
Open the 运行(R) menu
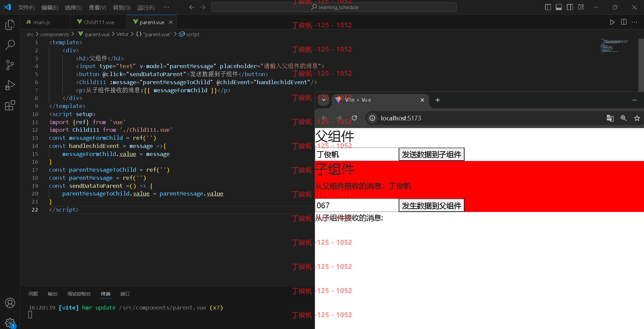(x=146, y=7)
